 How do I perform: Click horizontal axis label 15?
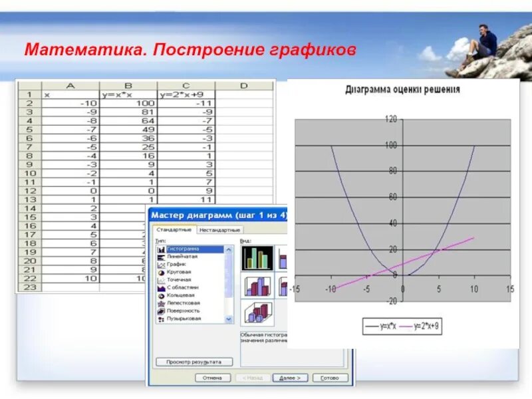(510, 289)
